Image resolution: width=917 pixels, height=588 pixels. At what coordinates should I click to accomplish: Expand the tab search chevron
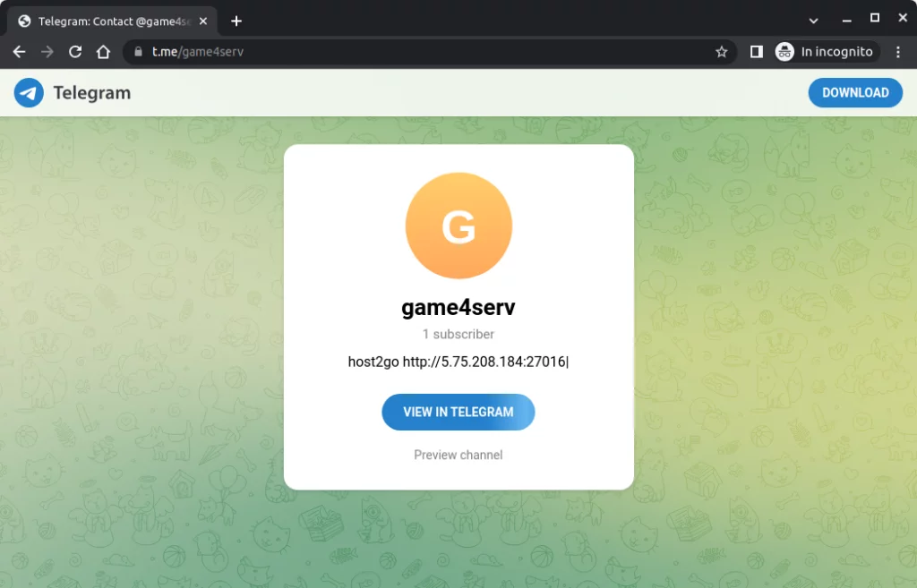tap(813, 21)
